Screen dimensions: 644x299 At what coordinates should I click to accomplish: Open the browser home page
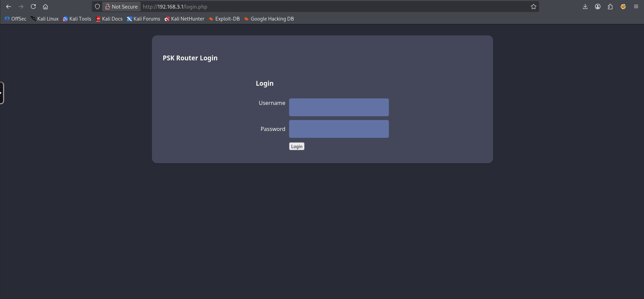(x=45, y=7)
